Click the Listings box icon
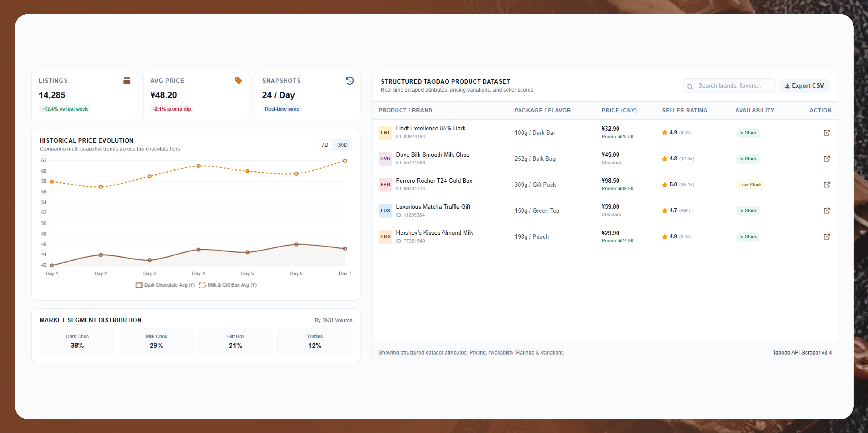The width and height of the screenshot is (868, 433). (x=127, y=81)
